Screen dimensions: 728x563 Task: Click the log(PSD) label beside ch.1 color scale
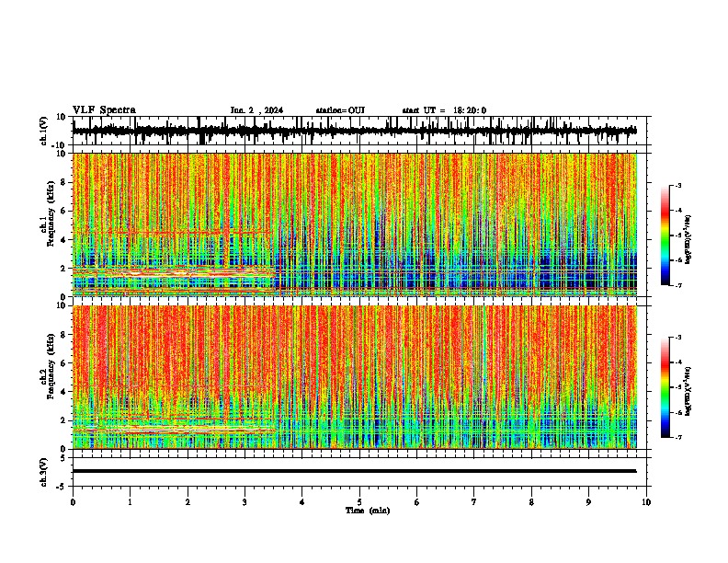pyautogui.click(x=688, y=239)
